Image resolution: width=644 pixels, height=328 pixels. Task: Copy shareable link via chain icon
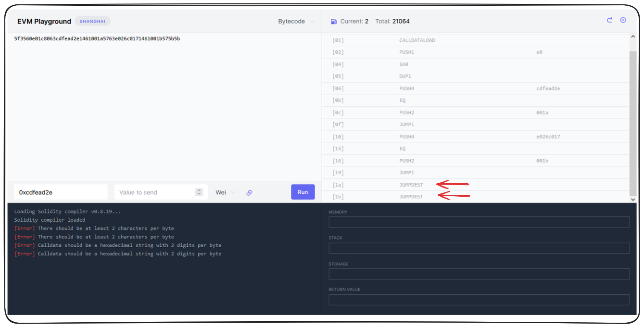click(249, 192)
